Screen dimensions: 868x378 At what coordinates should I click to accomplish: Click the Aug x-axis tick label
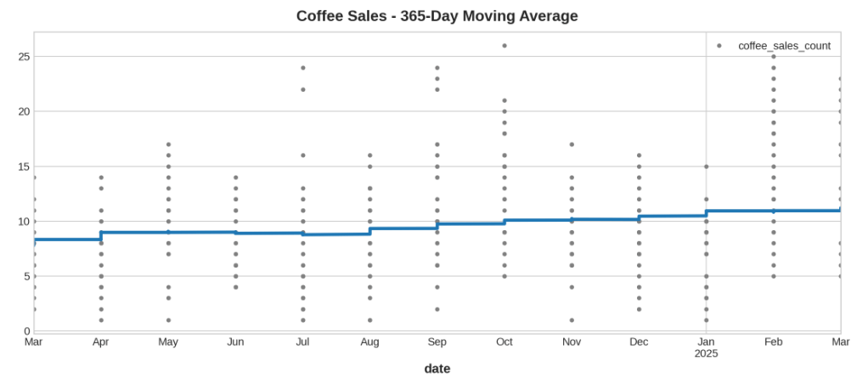369,341
